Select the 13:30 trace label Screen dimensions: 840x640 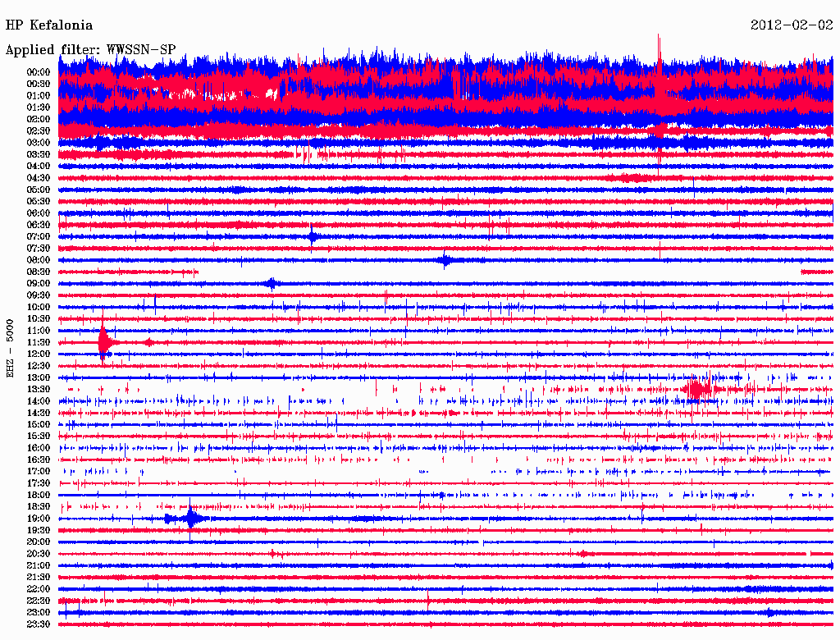pos(38,389)
